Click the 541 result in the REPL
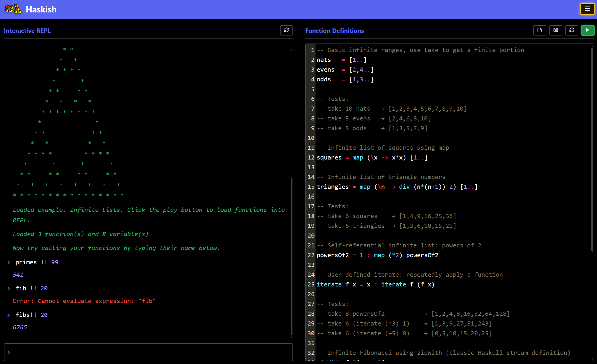 click(18, 275)
